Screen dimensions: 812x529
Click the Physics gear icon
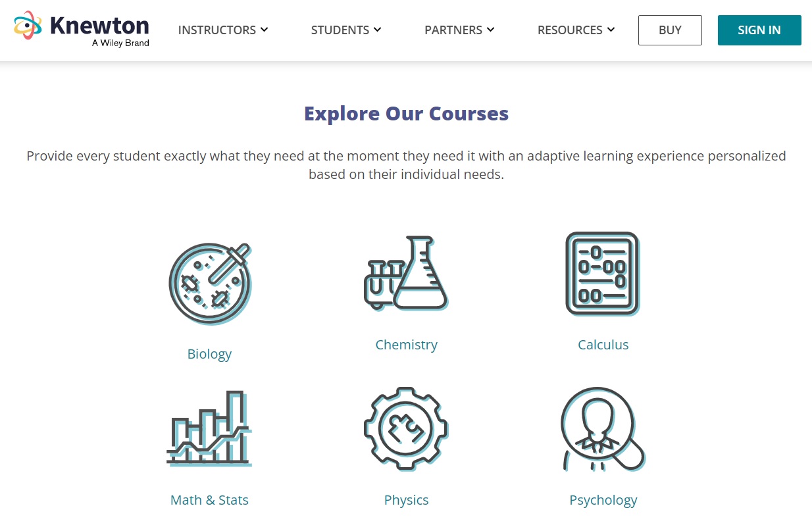point(406,428)
